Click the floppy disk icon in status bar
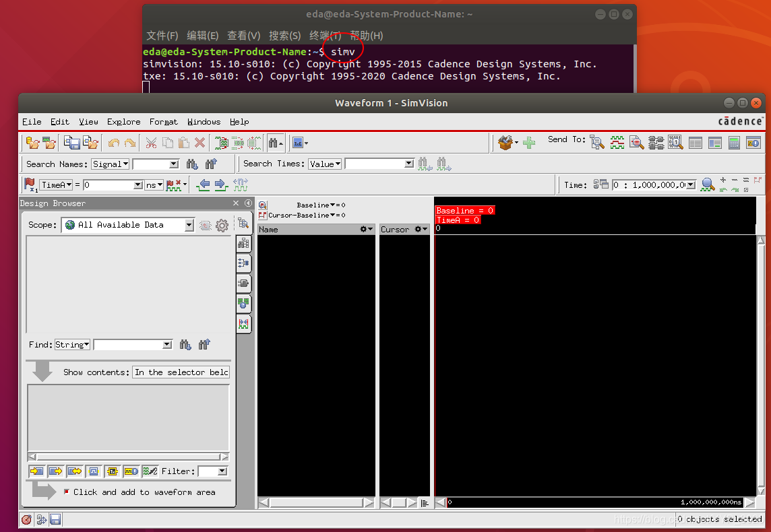The image size is (771, 532). click(x=55, y=519)
